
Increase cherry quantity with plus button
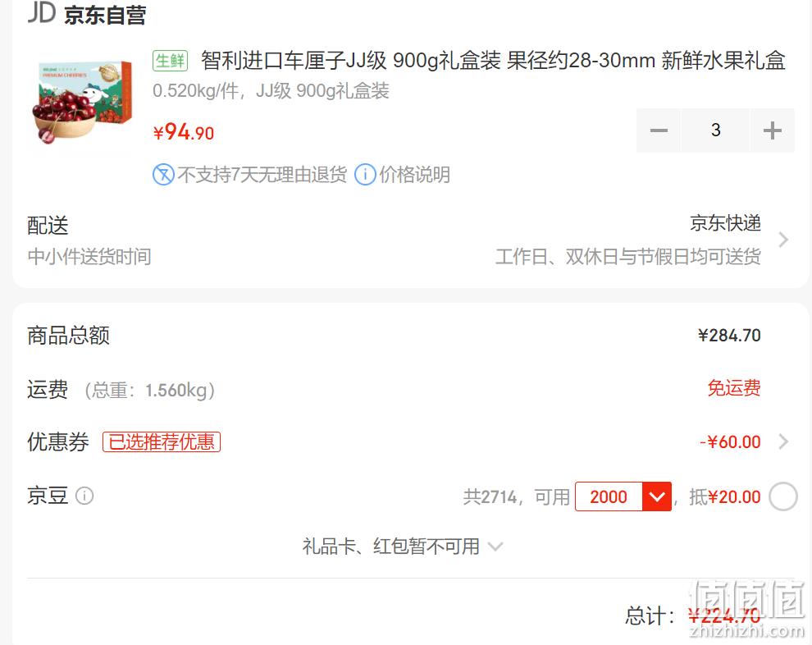tap(772, 130)
